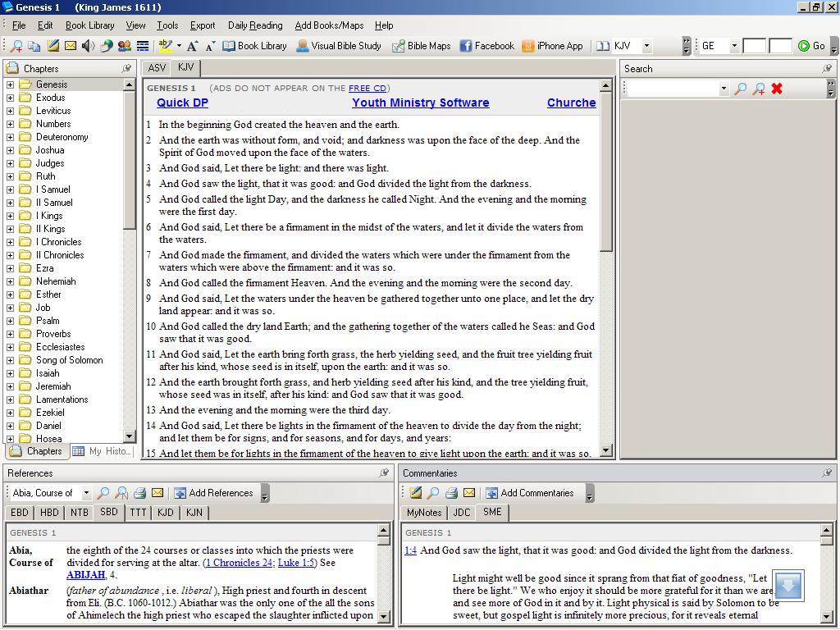Image resolution: width=840 pixels, height=630 pixels.
Task: Open Book Library from the toolbar
Action: [254, 46]
